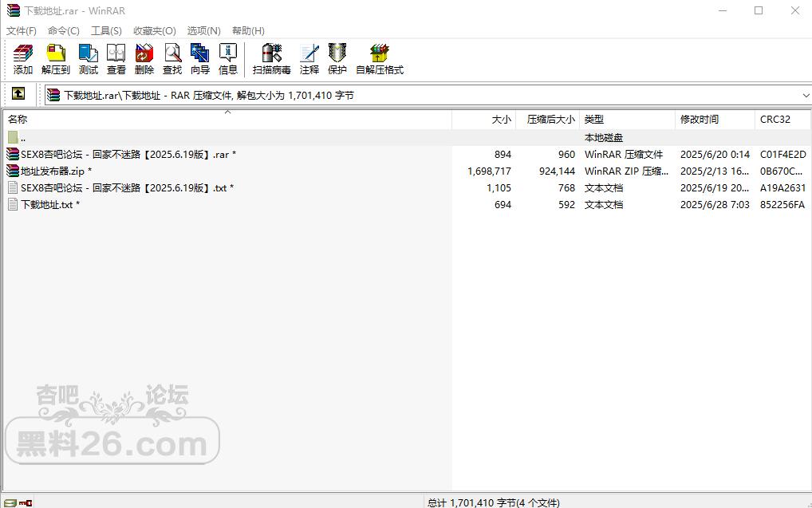Open the 帮助(H) menu
The height and width of the screenshot is (508, 812).
[x=248, y=30]
